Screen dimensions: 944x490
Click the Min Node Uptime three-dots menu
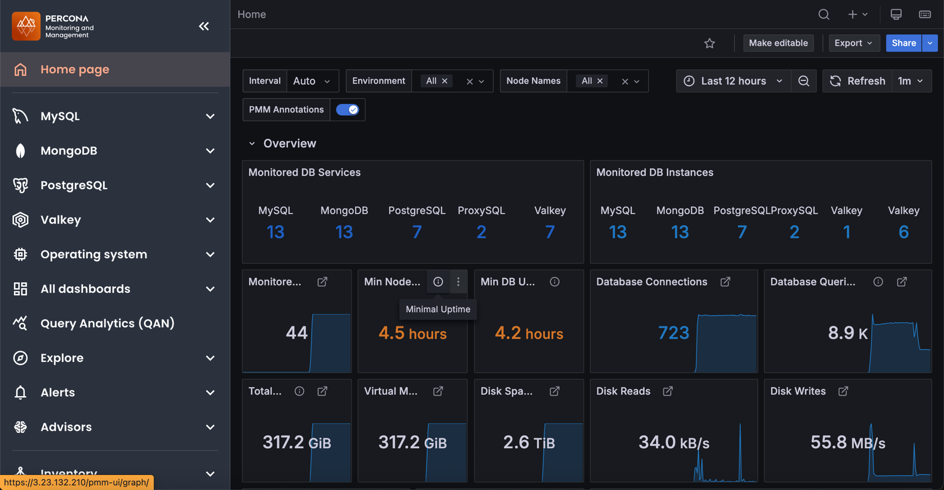[458, 282]
